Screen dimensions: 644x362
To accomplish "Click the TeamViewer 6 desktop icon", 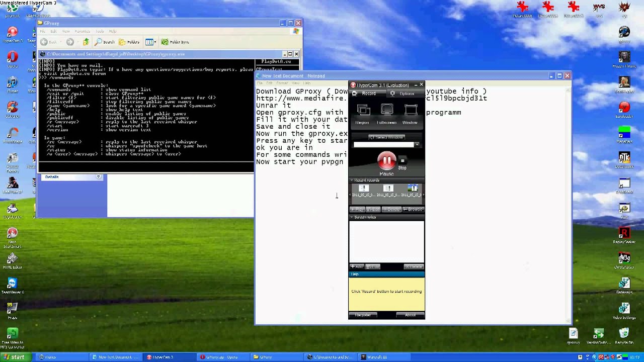I will pos(12,286).
